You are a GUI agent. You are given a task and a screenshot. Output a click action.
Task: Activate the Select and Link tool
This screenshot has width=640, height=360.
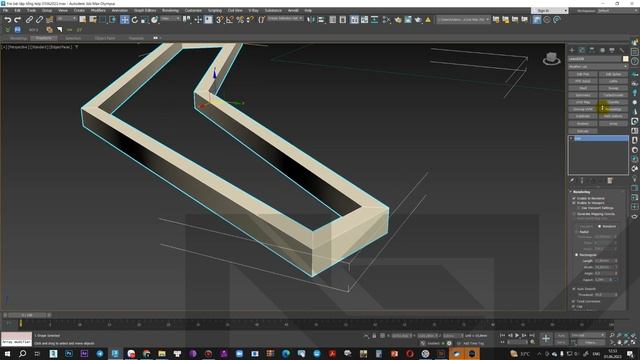tap(29, 20)
